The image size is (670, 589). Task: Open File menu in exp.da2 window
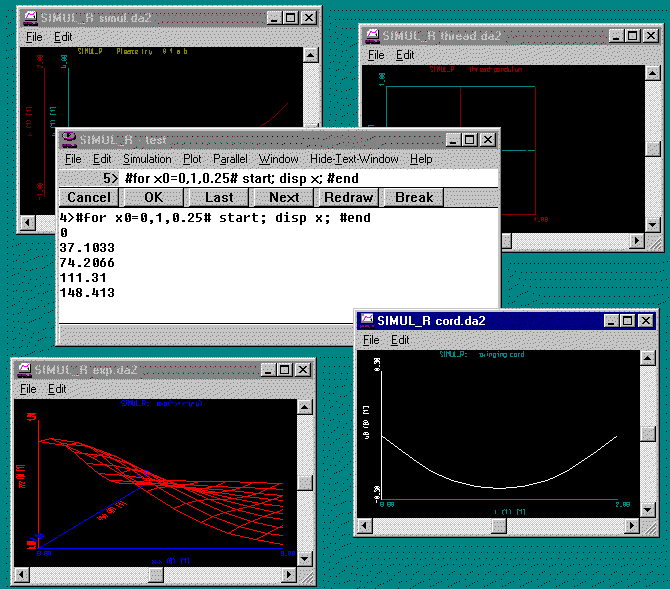pos(28,389)
